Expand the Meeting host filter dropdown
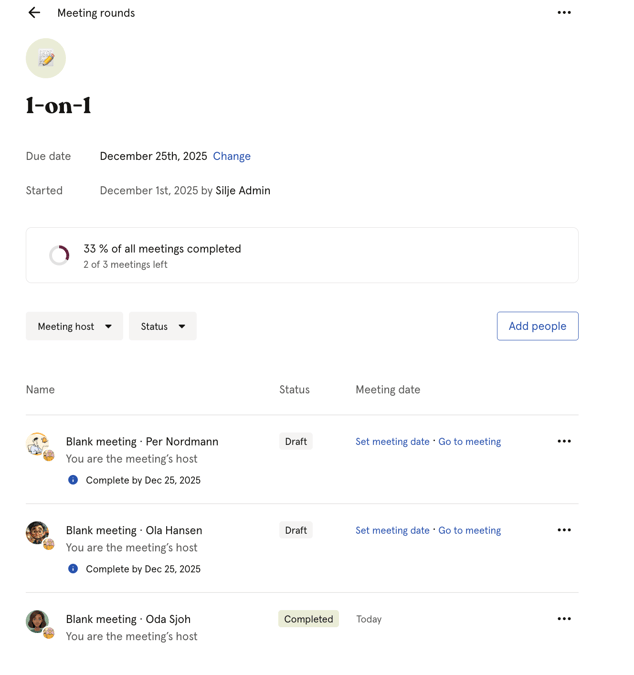The image size is (634, 675). pos(75,326)
